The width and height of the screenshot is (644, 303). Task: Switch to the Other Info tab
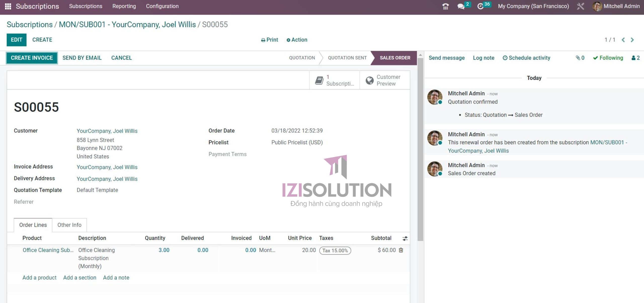69,225
